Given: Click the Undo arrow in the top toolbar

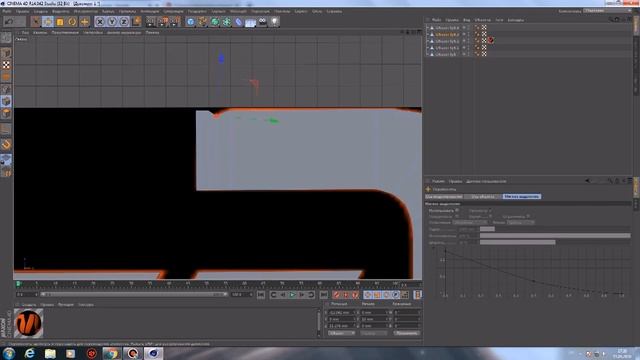Looking at the screenshot, I should 9,21.
